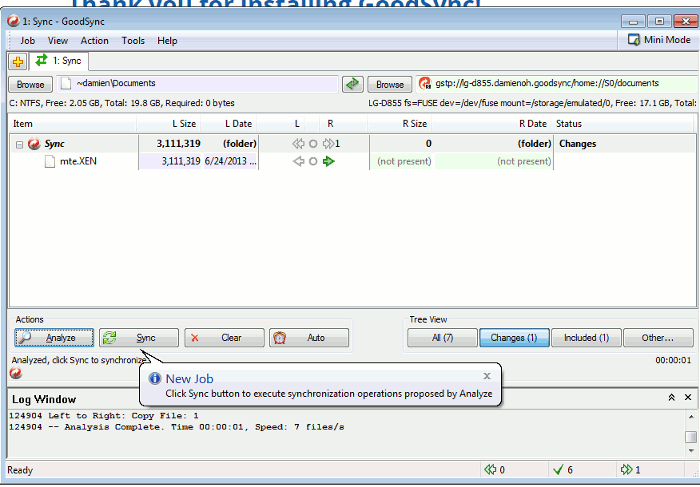700x487 pixels.
Task: Click the left Browse button
Action: click(x=30, y=84)
